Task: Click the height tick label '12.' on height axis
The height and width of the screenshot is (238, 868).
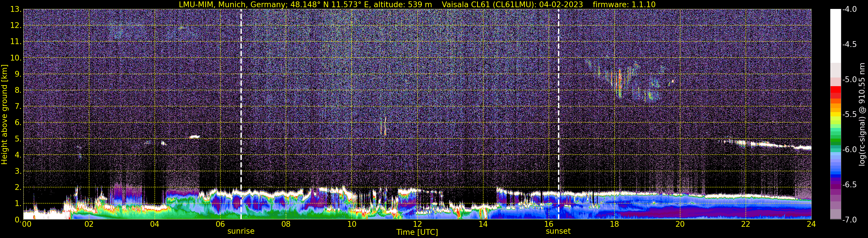Action: click(x=16, y=26)
